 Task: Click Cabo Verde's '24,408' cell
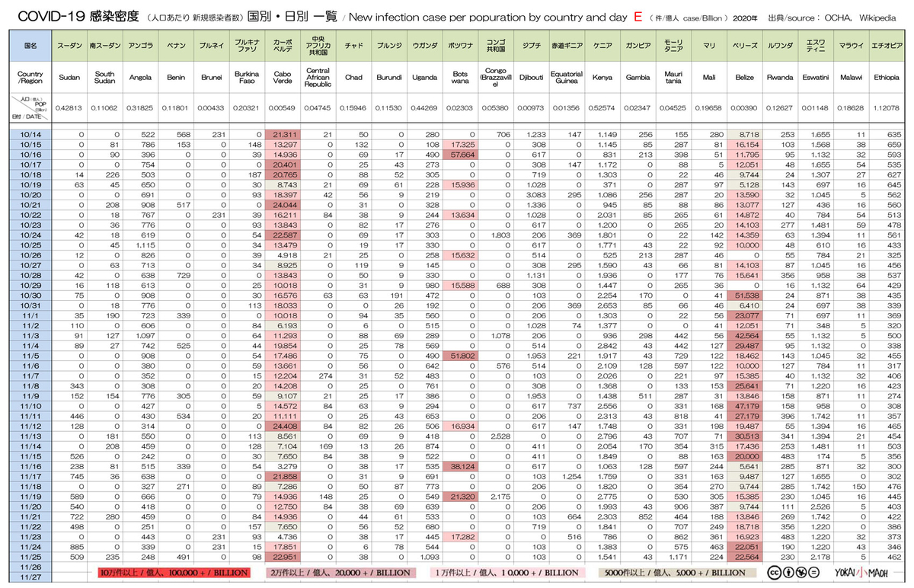pyautogui.click(x=283, y=426)
